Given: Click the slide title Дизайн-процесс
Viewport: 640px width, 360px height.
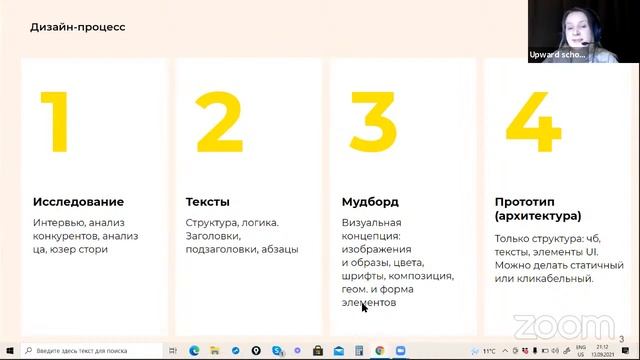Looking at the screenshot, I should pos(78,27).
